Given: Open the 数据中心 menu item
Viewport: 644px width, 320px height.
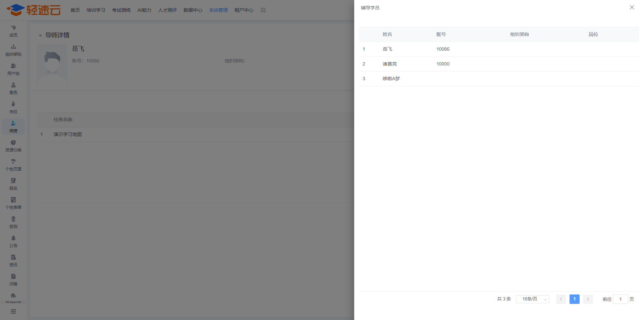Looking at the screenshot, I should [193, 10].
